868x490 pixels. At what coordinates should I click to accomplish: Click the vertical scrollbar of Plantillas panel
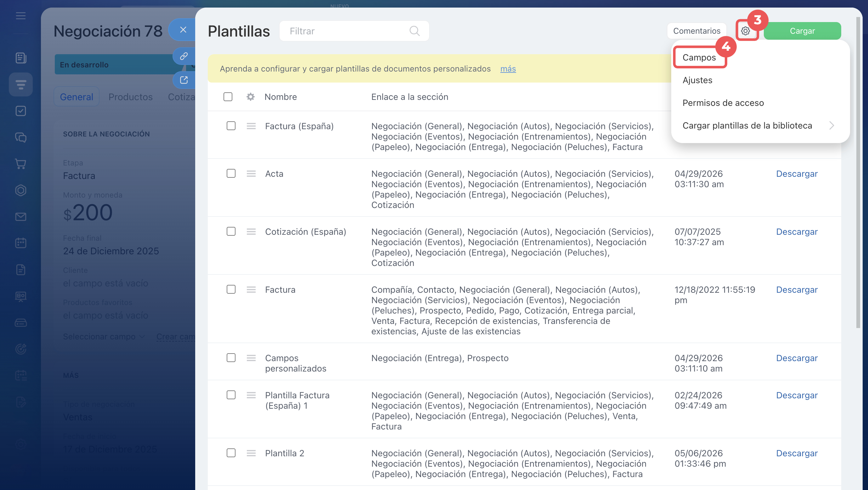858,172
